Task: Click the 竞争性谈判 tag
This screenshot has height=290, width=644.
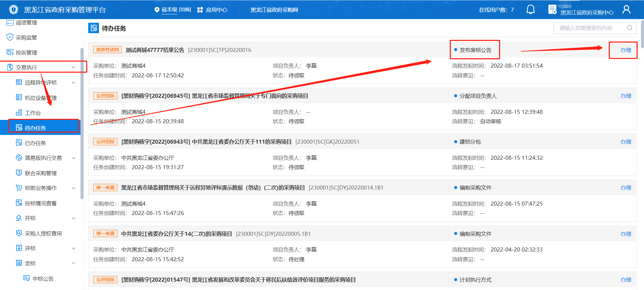Action: click(x=107, y=50)
